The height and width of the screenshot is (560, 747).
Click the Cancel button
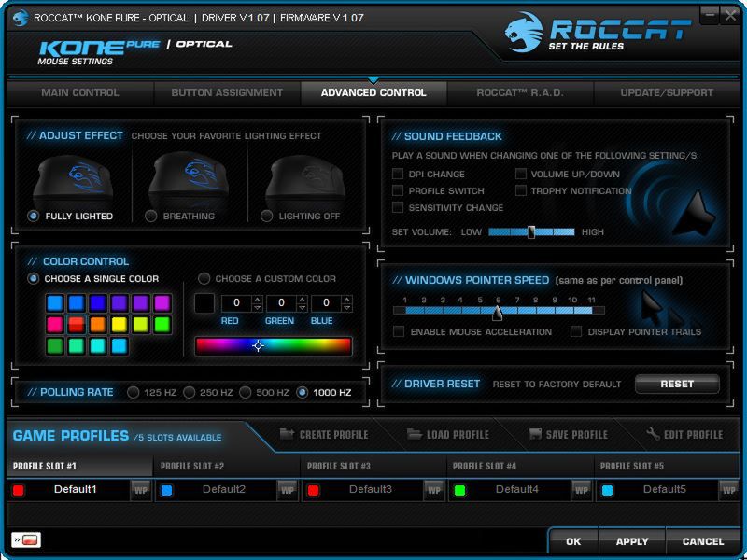pos(703,541)
